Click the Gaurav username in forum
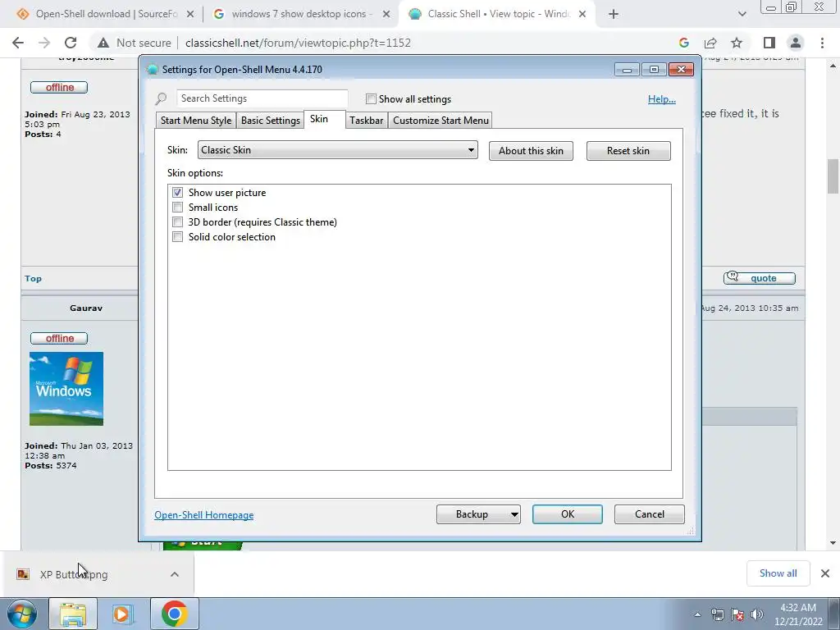The width and height of the screenshot is (840, 630). [x=85, y=308]
